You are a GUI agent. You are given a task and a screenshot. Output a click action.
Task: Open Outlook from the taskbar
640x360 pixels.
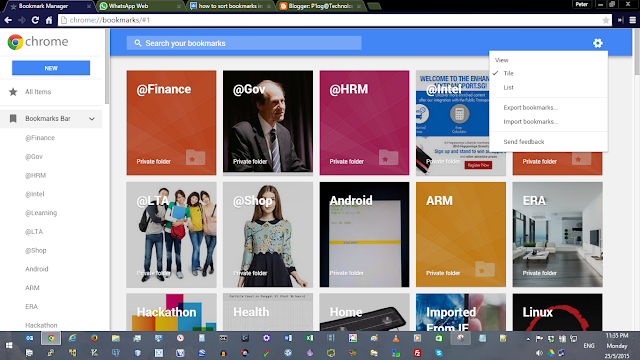tap(29, 338)
